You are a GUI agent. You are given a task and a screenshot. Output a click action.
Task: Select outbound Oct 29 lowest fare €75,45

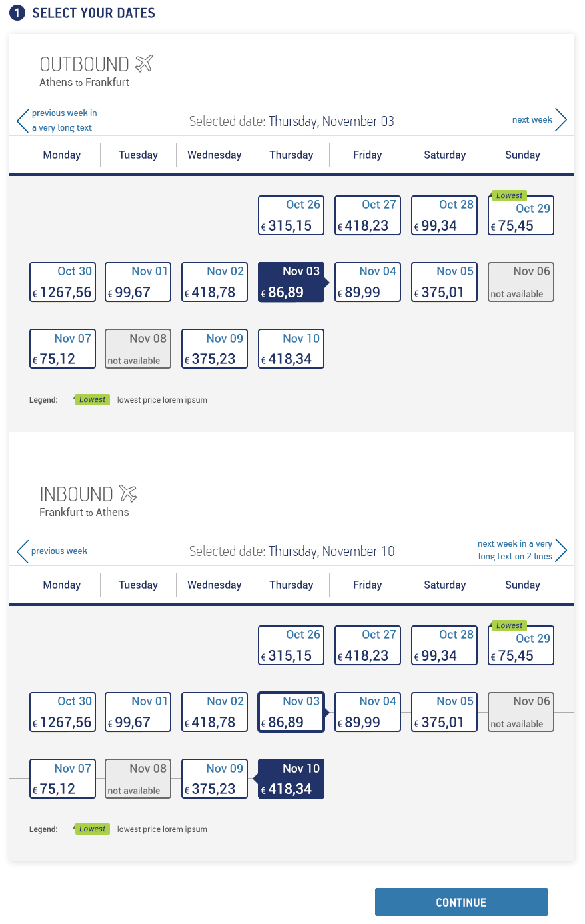521,215
